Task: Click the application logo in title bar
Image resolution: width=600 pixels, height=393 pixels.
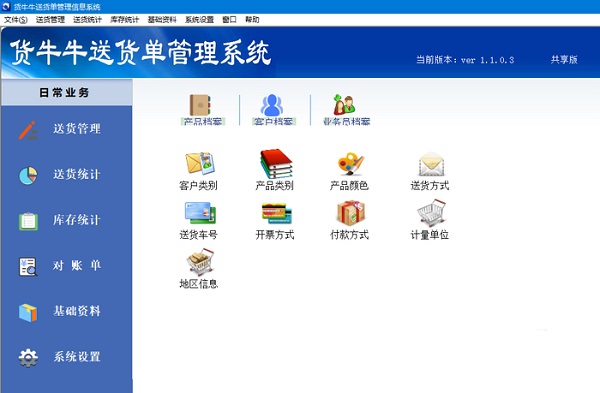Action: click(x=6, y=7)
